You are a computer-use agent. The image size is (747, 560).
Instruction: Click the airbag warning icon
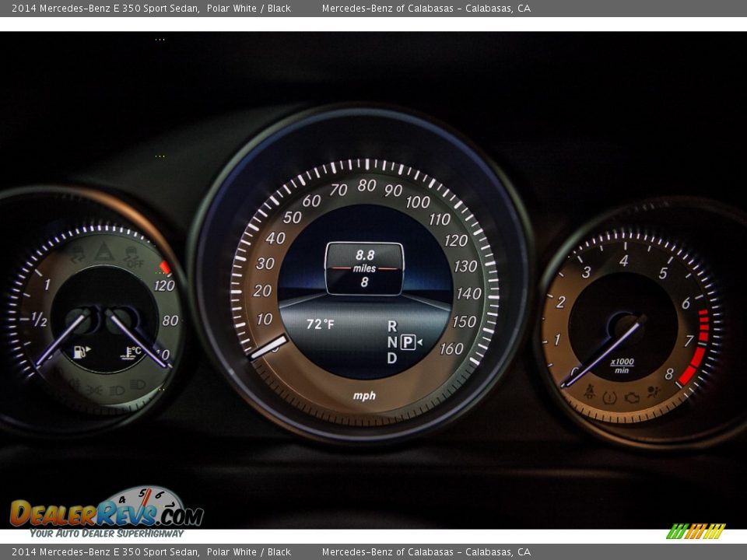point(652,391)
